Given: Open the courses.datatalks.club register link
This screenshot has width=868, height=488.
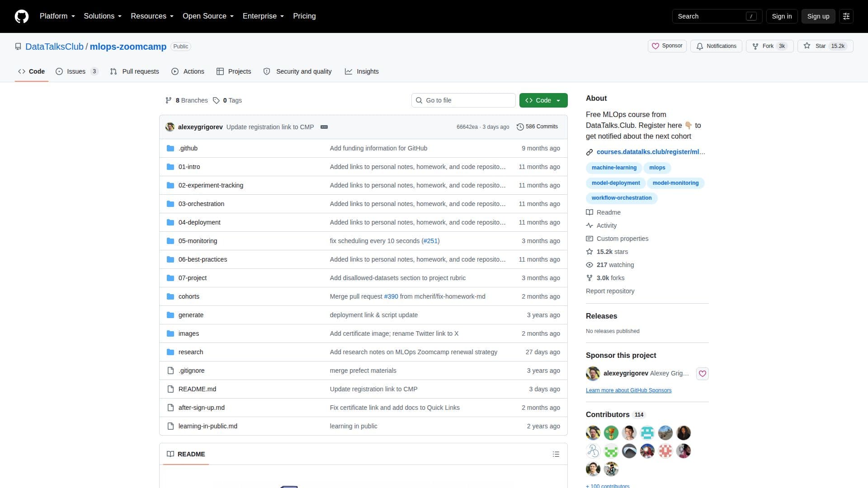Looking at the screenshot, I should pyautogui.click(x=651, y=152).
